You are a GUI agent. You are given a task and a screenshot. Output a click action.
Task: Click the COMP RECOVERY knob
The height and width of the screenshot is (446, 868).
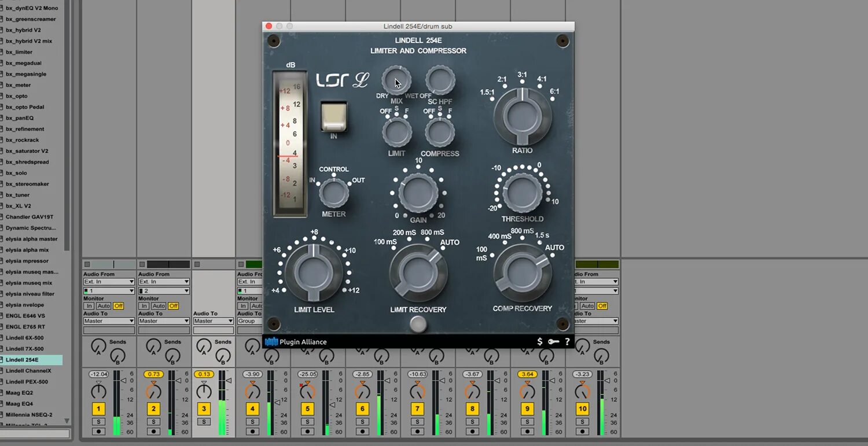pos(523,272)
